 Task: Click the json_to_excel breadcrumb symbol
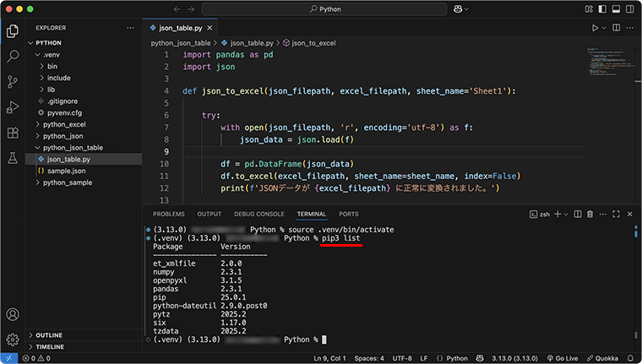[309, 43]
